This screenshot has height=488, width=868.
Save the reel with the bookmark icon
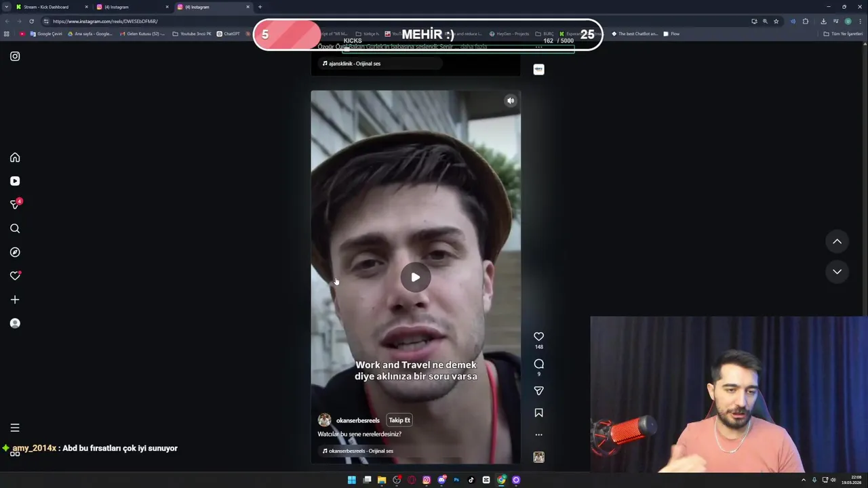click(x=539, y=413)
